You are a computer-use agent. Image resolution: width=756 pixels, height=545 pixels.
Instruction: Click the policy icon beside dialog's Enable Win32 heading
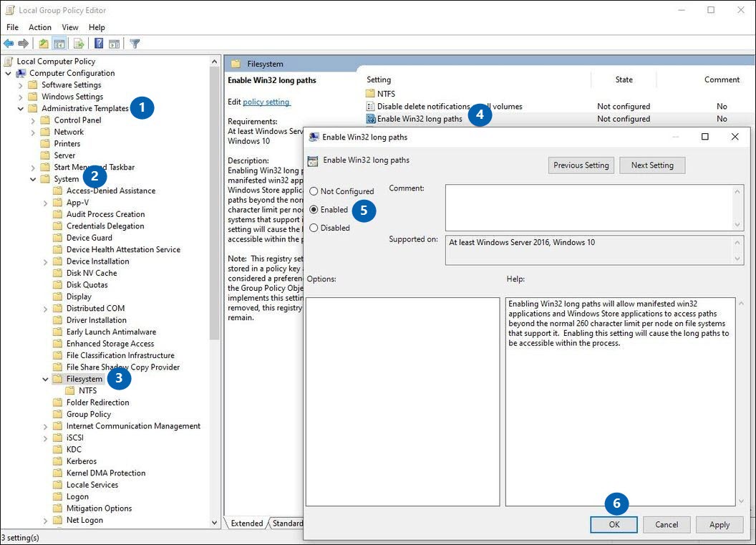tap(313, 161)
